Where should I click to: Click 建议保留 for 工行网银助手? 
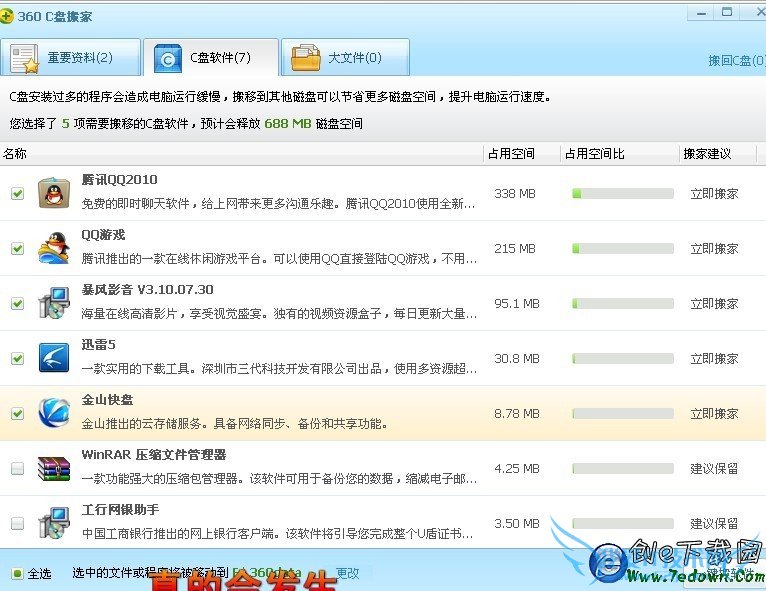point(714,524)
